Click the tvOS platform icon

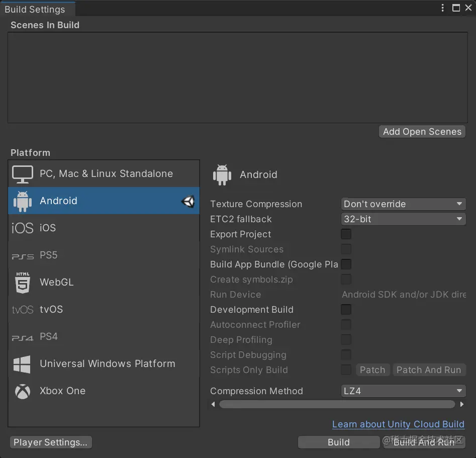(x=23, y=310)
